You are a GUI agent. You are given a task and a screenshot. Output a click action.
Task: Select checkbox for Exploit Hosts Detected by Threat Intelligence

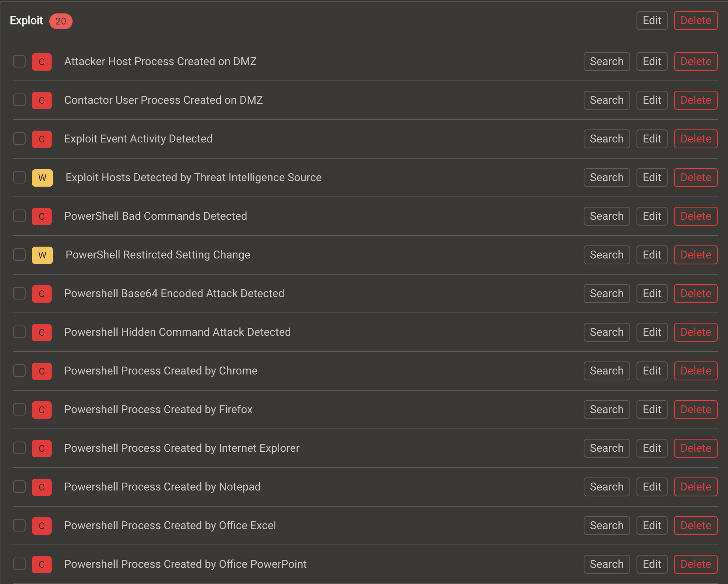click(19, 177)
